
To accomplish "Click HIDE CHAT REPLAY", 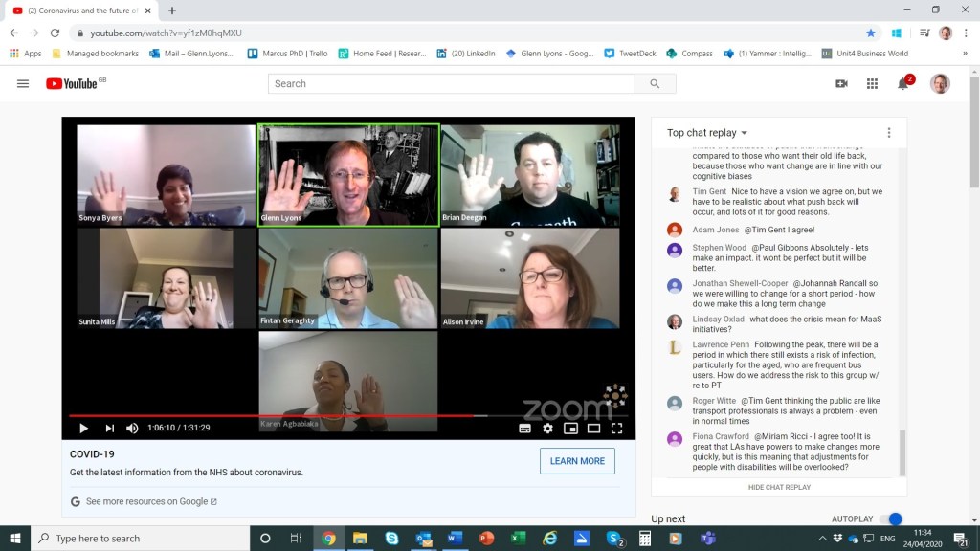I will pyautogui.click(x=778, y=487).
